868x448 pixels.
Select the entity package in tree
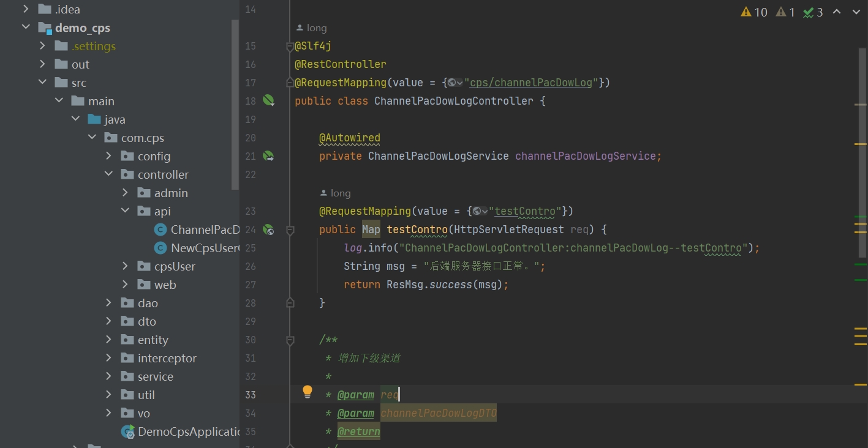[x=153, y=340]
